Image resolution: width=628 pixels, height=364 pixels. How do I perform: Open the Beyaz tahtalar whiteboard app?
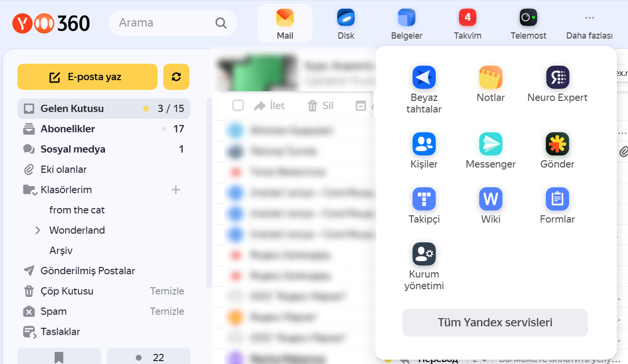tap(424, 78)
